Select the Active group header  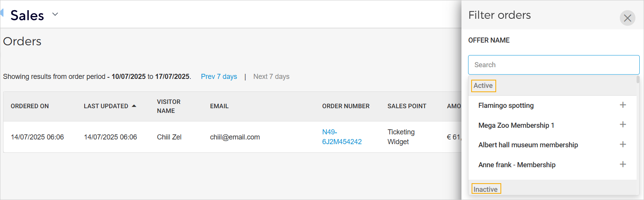[x=483, y=86]
